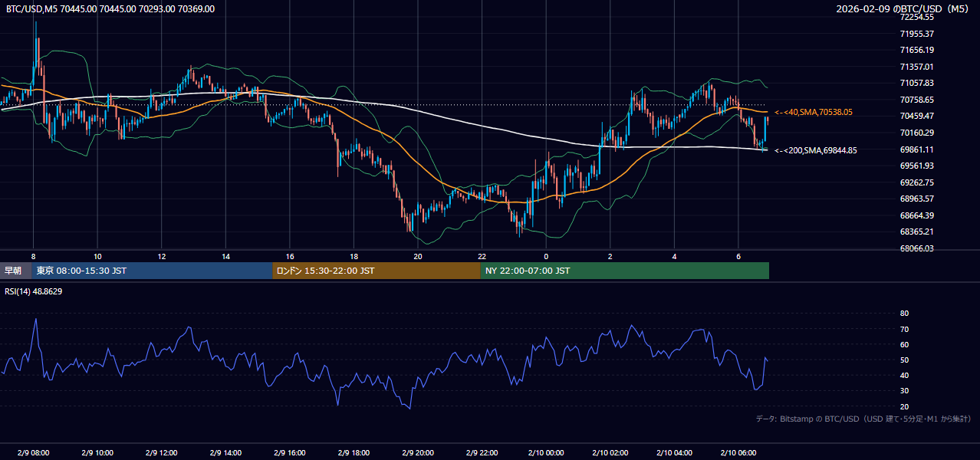The width and height of the screenshot is (980, 460).
Task: Select the 東京 08:00-15:30 JST session bar
Action: click(152, 271)
